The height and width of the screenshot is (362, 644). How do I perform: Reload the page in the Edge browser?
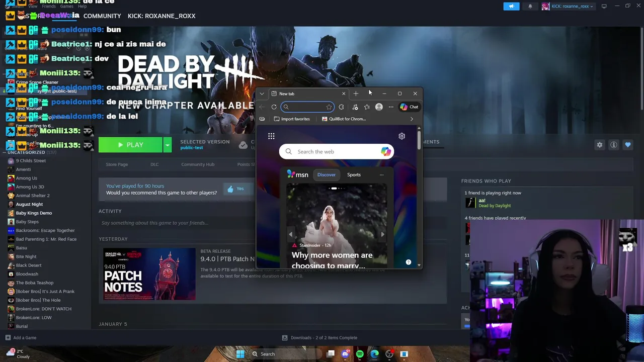[x=274, y=107]
